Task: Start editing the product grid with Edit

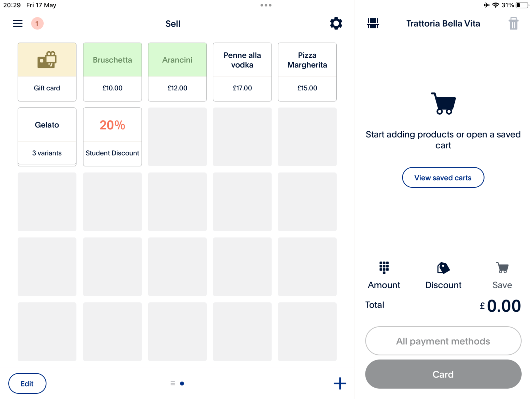Action: pos(27,383)
